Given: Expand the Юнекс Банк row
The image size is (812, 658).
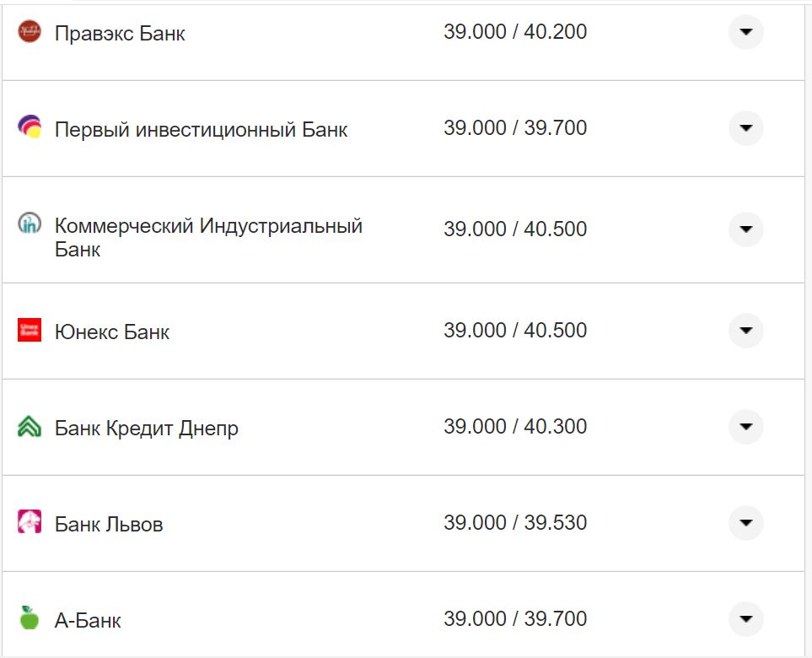Looking at the screenshot, I should pos(745,331).
